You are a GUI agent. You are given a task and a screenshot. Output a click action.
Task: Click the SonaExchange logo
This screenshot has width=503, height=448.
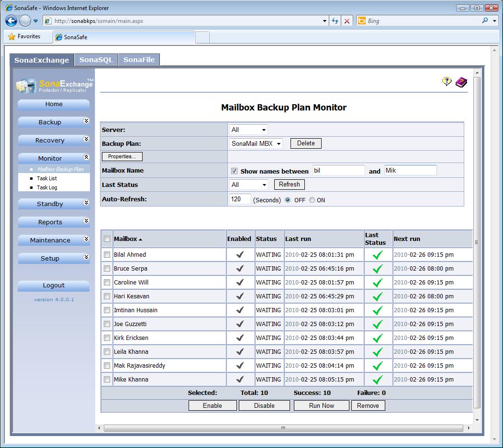[x=55, y=85]
